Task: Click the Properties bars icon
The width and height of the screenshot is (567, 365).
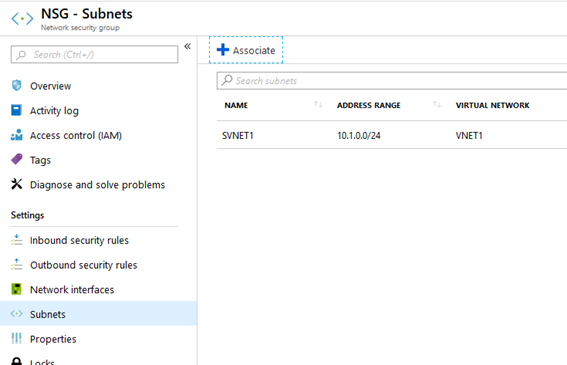Action: coord(16,338)
